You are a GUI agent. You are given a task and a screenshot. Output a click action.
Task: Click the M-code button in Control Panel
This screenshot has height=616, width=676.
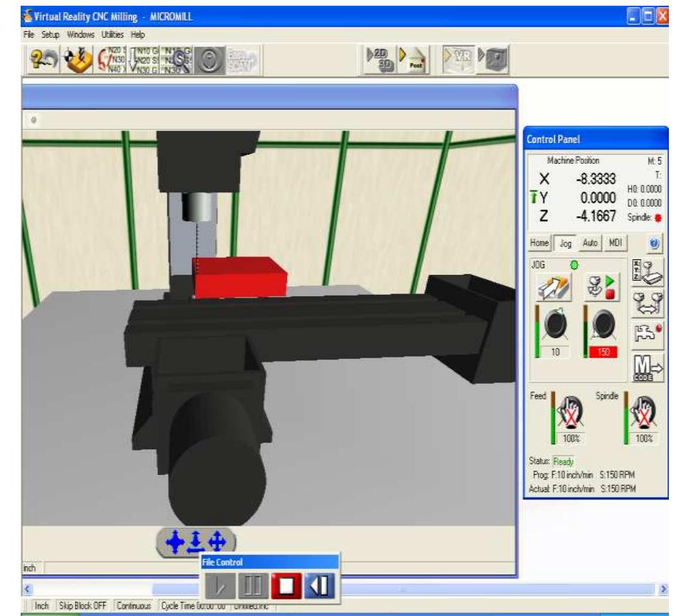[x=648, y=367]
